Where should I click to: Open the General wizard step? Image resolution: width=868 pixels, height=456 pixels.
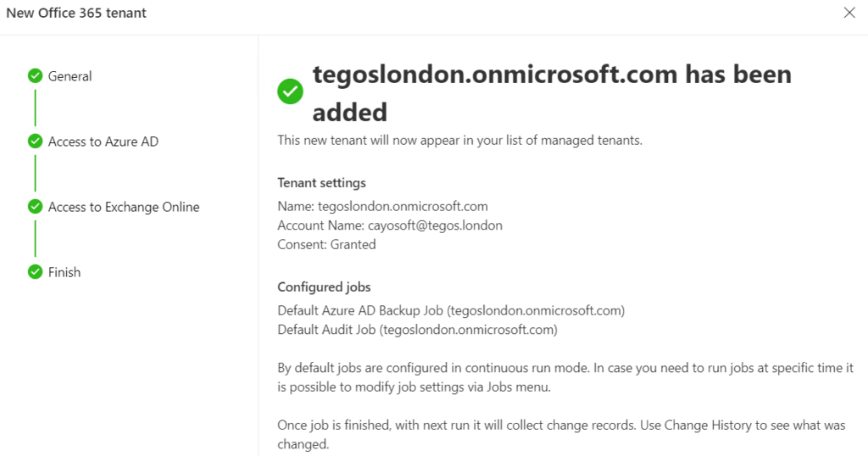[70, 76]
